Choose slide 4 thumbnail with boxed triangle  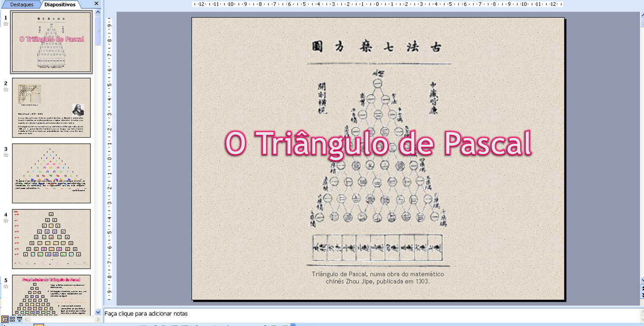(x=51, y=239)
